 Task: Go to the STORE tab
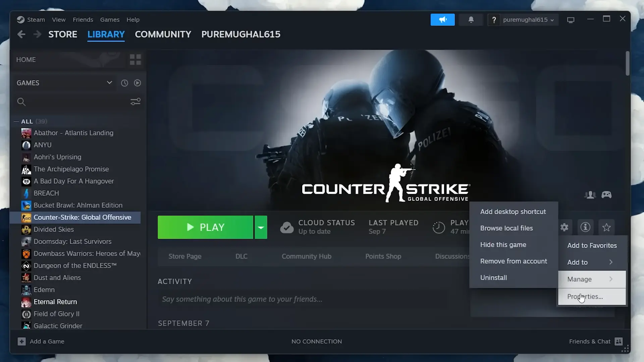tap(63, 34)
